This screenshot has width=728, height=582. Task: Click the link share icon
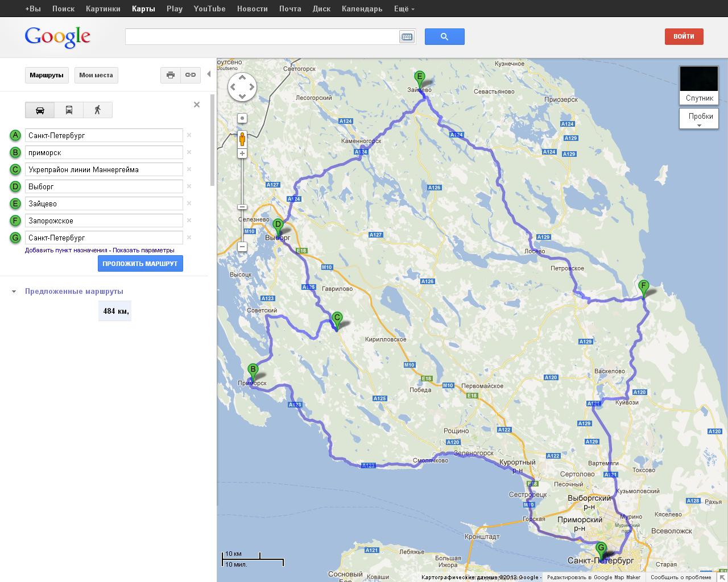(191, 75)
